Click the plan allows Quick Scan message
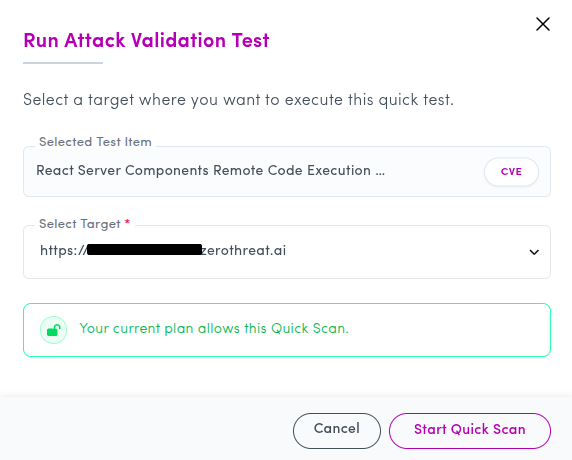This screenshot has height=460, width=572. [214, 329]
